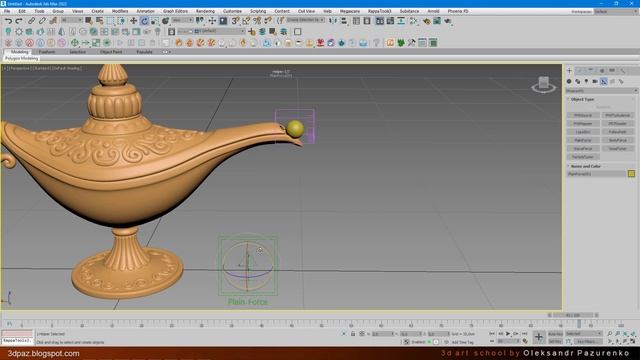Switch to the Create panel plus tab

tap(569, 71)
